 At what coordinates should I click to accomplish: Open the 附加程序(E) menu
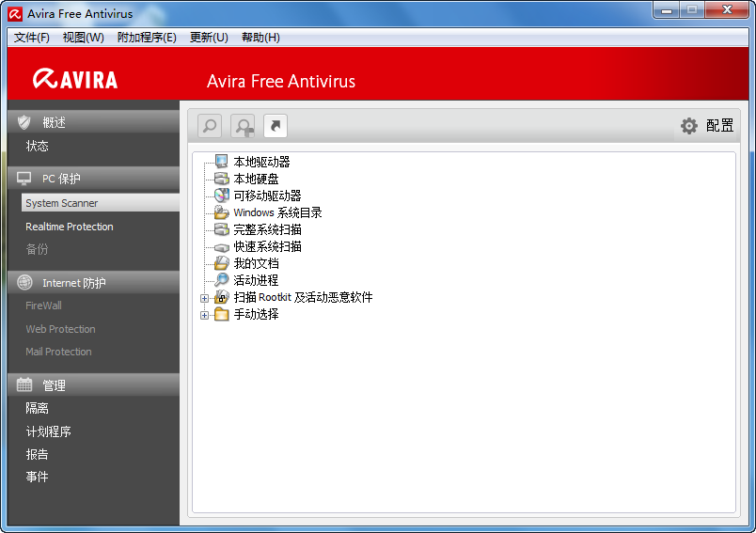tap(147, 38)
